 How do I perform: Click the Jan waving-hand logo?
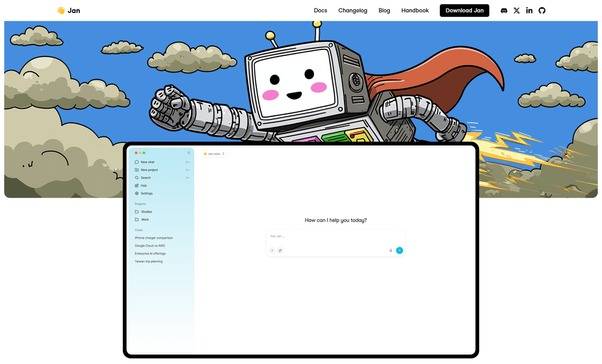click(69, 11)
